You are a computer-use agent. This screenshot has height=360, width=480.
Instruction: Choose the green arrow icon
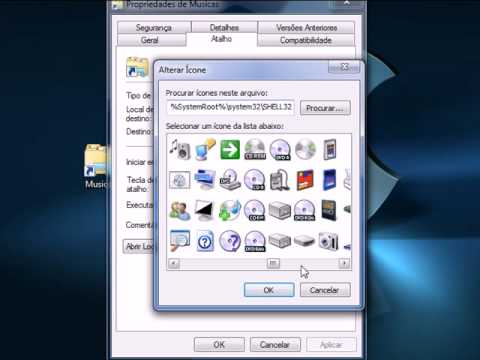[x=230, y=150]
